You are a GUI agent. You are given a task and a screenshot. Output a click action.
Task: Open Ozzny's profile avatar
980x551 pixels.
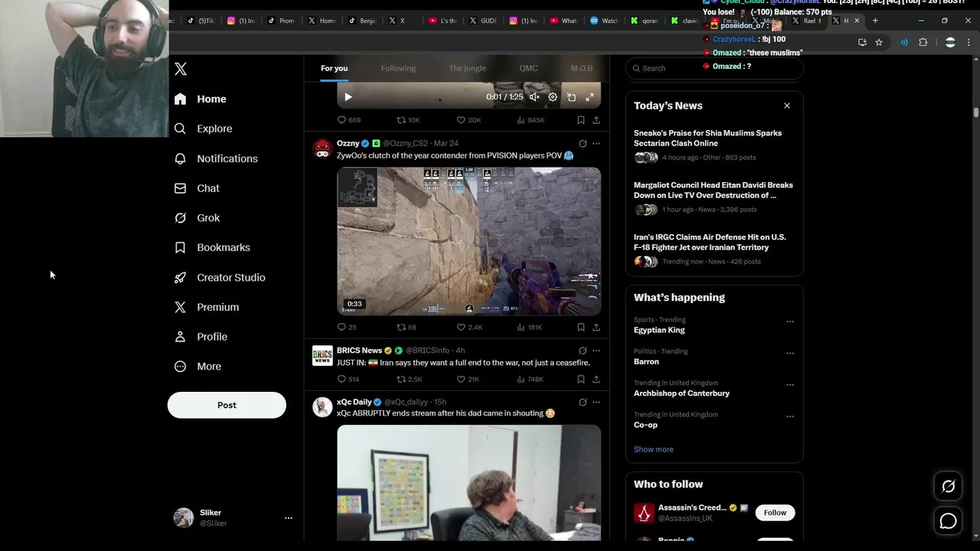point(322,148)
